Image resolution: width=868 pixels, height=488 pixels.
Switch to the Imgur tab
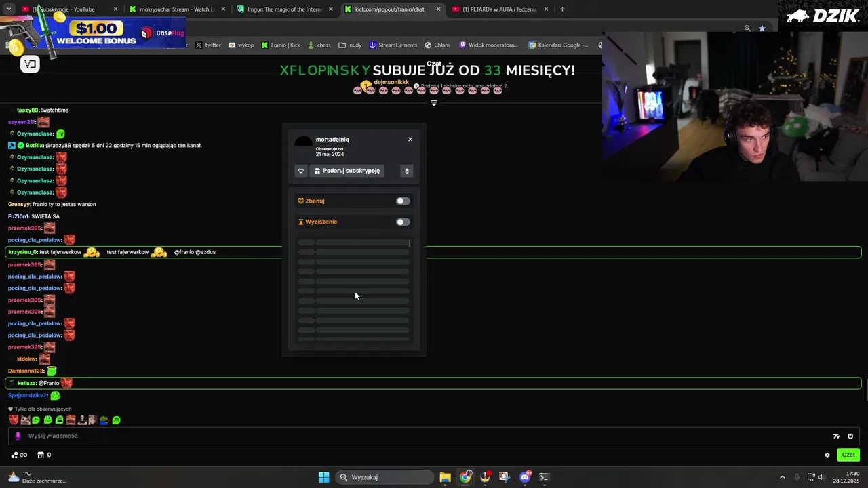284,9
